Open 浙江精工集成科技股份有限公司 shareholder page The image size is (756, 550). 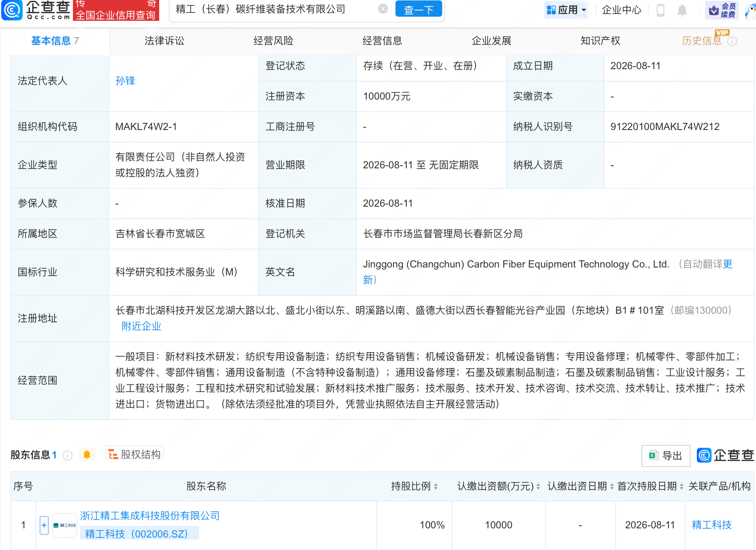(150, 516)
